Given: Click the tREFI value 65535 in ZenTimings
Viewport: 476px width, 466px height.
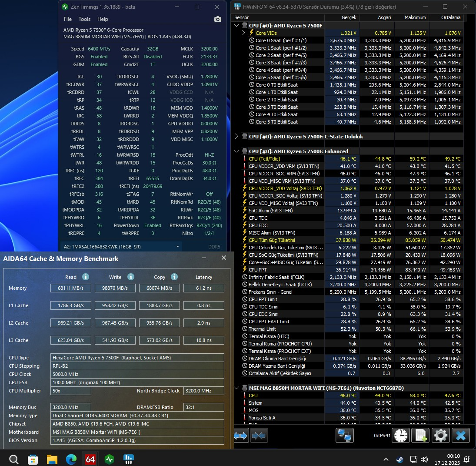Looking at the screenshot, I should (x=153, y=178).
